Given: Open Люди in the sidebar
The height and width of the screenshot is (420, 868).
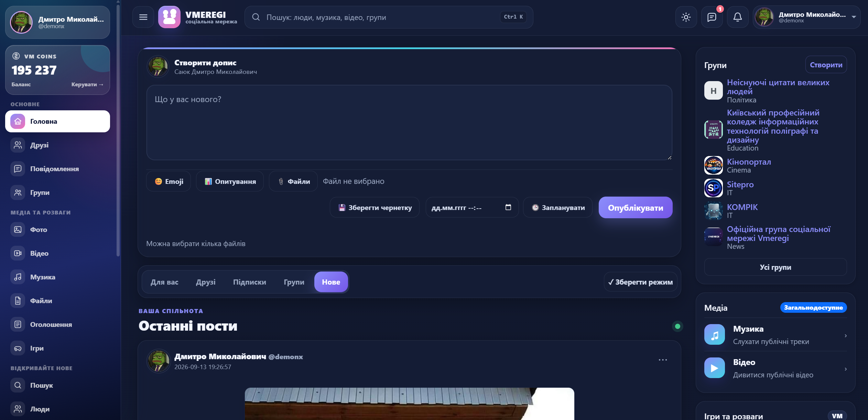Looking at the screenshot, I should click(57, 409).
